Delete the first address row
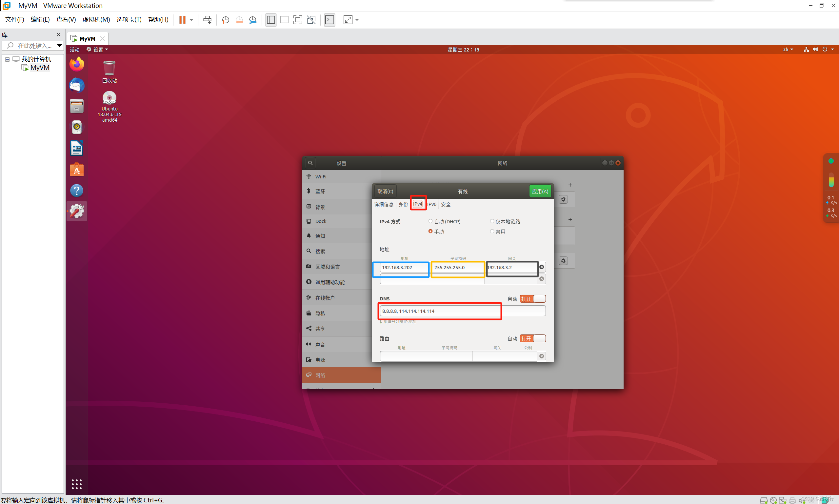The image size is (839, 504). 542,267
